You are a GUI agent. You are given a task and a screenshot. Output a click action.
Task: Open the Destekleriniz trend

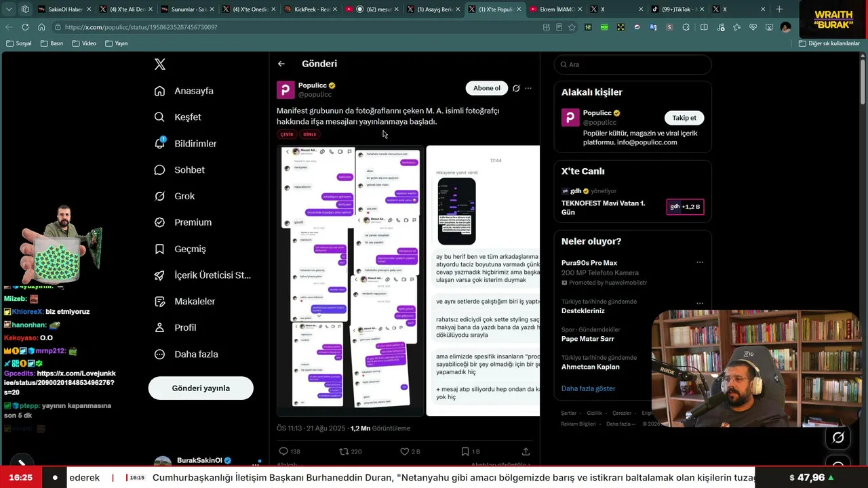pos(583,311)
